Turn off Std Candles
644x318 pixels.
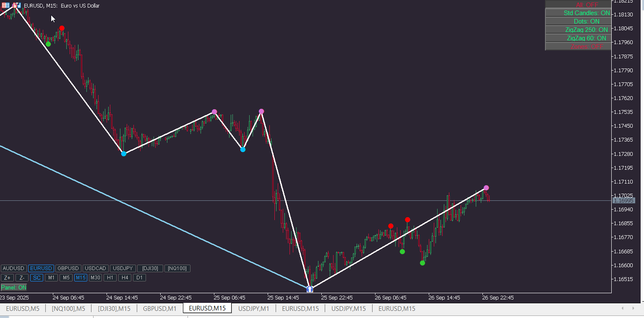point(578,13)
